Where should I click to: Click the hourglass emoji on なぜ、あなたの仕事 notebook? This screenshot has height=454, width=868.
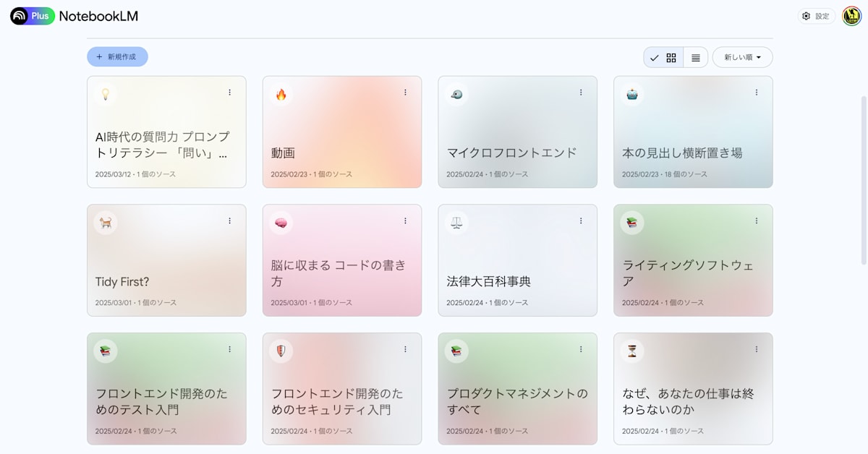632,351
